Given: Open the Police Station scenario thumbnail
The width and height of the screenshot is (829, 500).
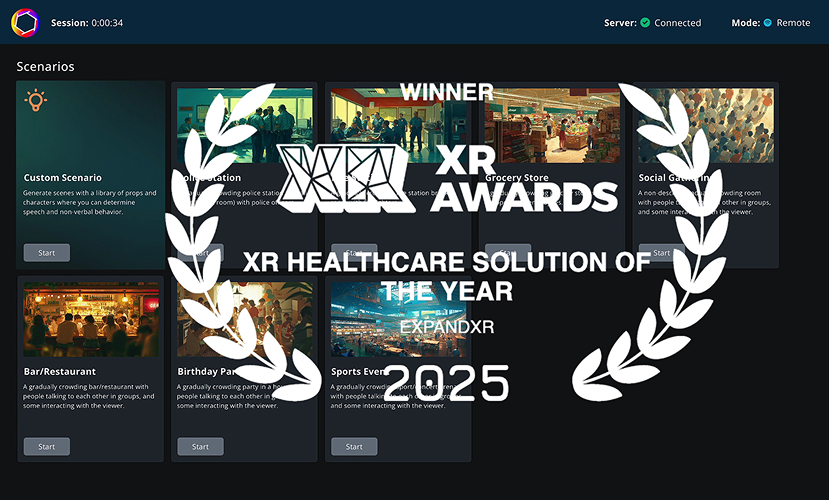Looking at the screenshot, I should (245, 125).
